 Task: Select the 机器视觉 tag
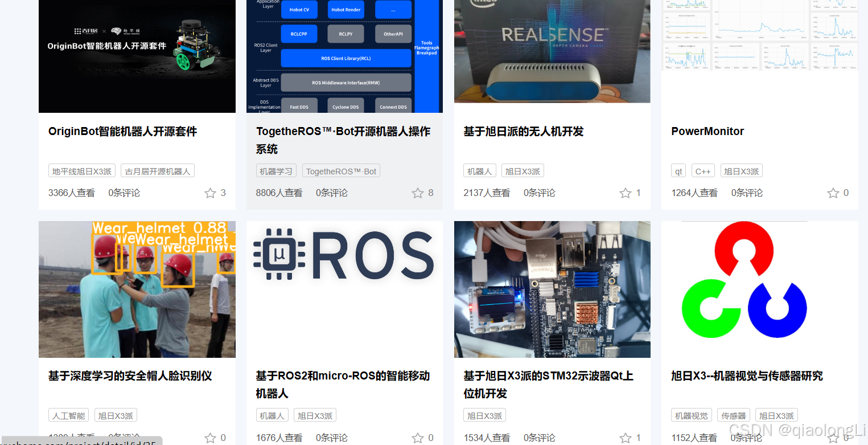[691, 415]
